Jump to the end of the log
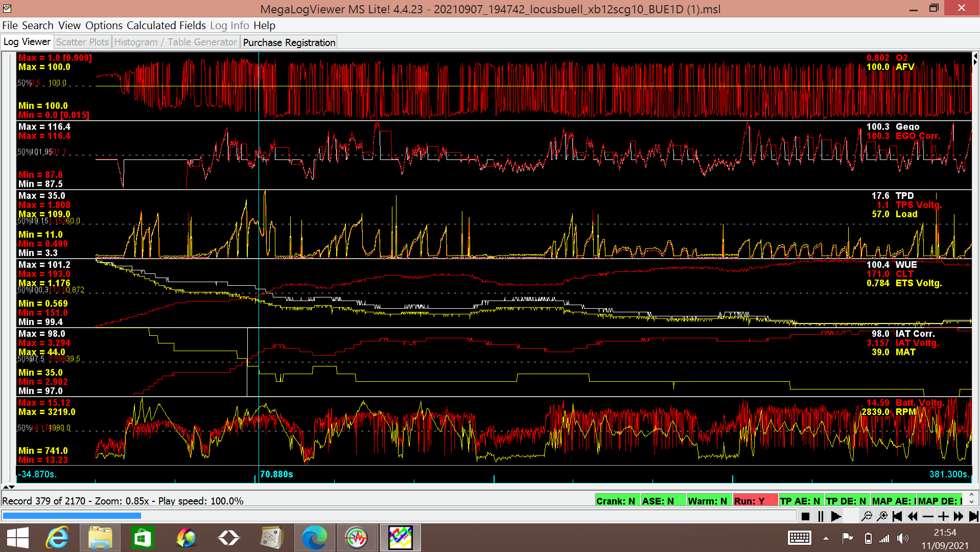 point(973,516)
